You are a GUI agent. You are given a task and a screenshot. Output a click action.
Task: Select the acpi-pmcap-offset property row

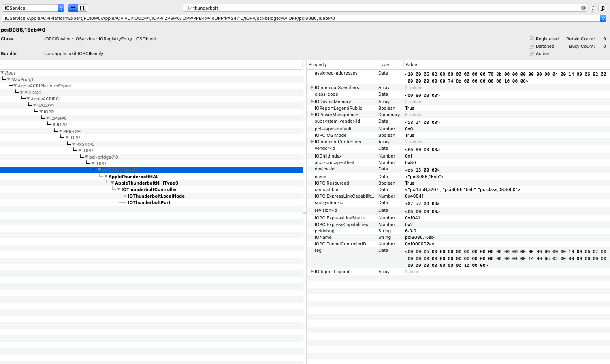coord(459,162)
